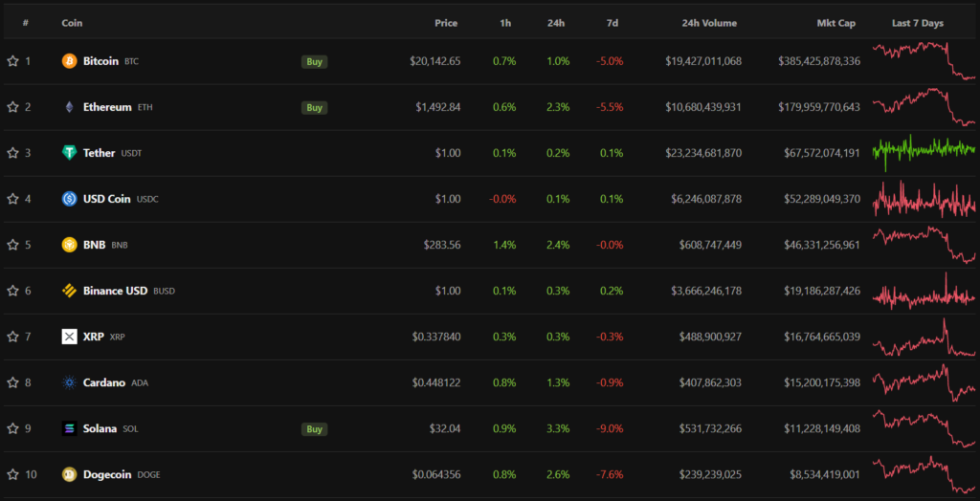Click Dogecoin's price $0.064356

436,475
